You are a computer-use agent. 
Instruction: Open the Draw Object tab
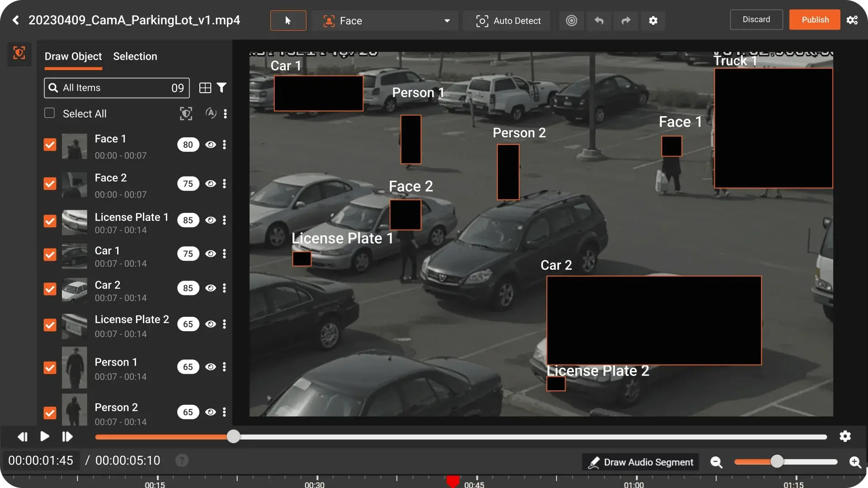pos(73,56)
